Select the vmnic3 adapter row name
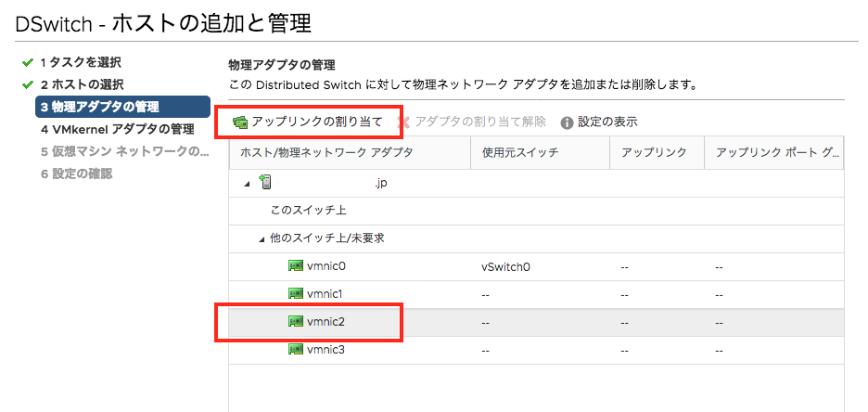868x412 pixels. click(x=326, y=349)
